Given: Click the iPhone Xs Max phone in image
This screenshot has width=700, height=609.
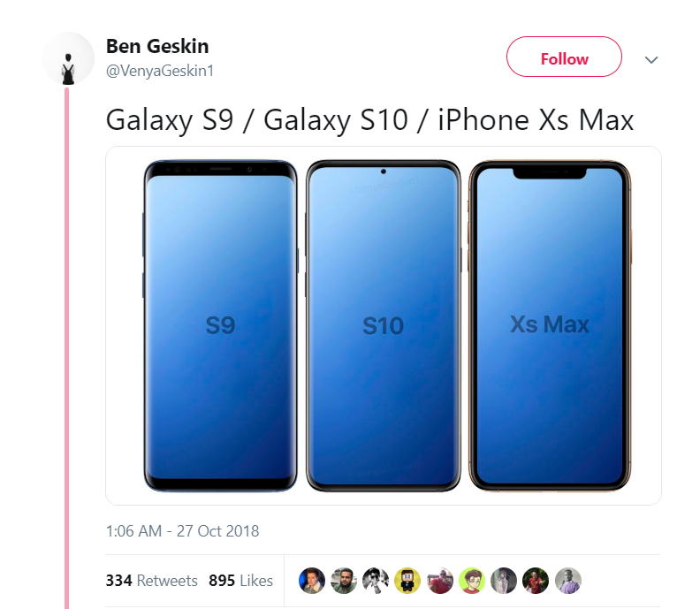Looking at the screenshot, I should [x=549, y=325].
